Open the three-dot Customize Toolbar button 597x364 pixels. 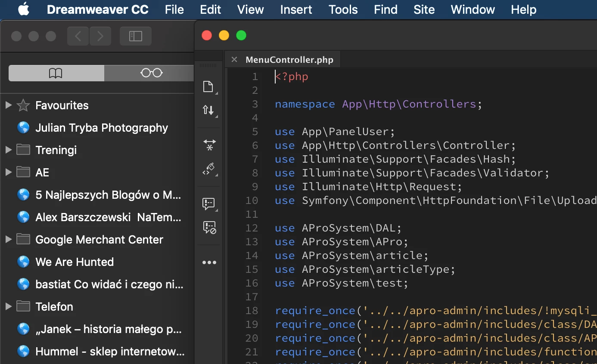209,262
